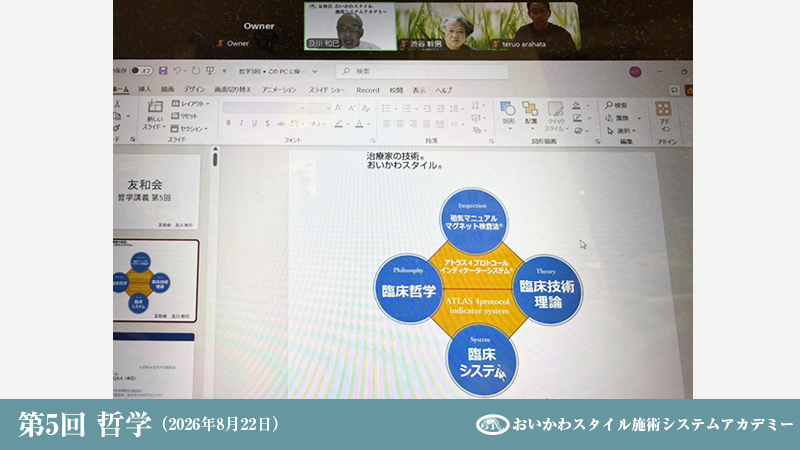
Task: Toggle Italic formatting
Action: coord(241,123)
